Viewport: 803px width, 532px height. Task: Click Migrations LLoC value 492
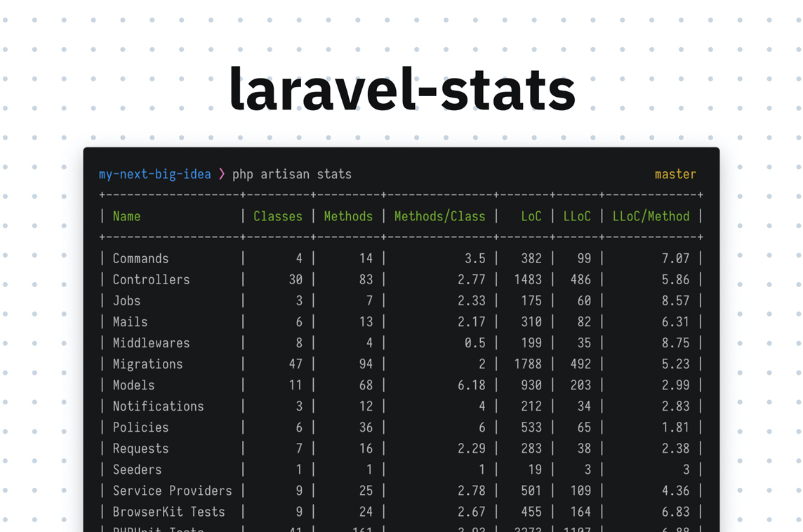(580, 364)
